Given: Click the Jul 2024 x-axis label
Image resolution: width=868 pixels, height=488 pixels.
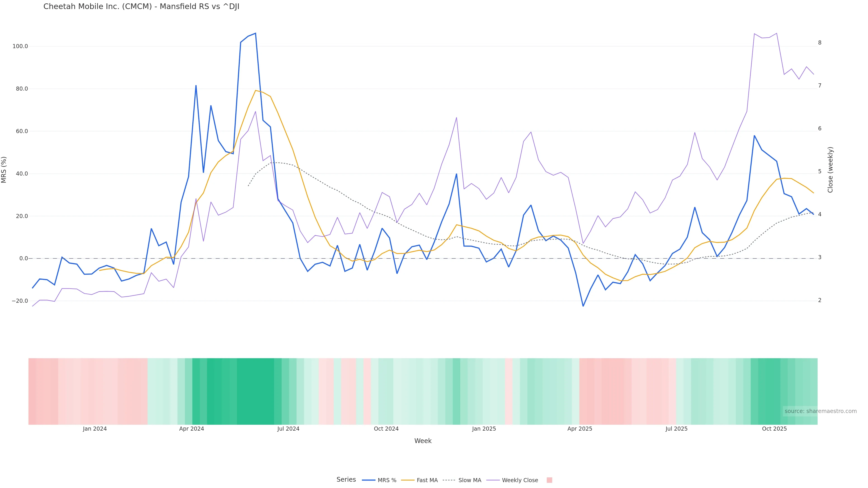Looking at the screenshot, I should (x=288, y=429).
